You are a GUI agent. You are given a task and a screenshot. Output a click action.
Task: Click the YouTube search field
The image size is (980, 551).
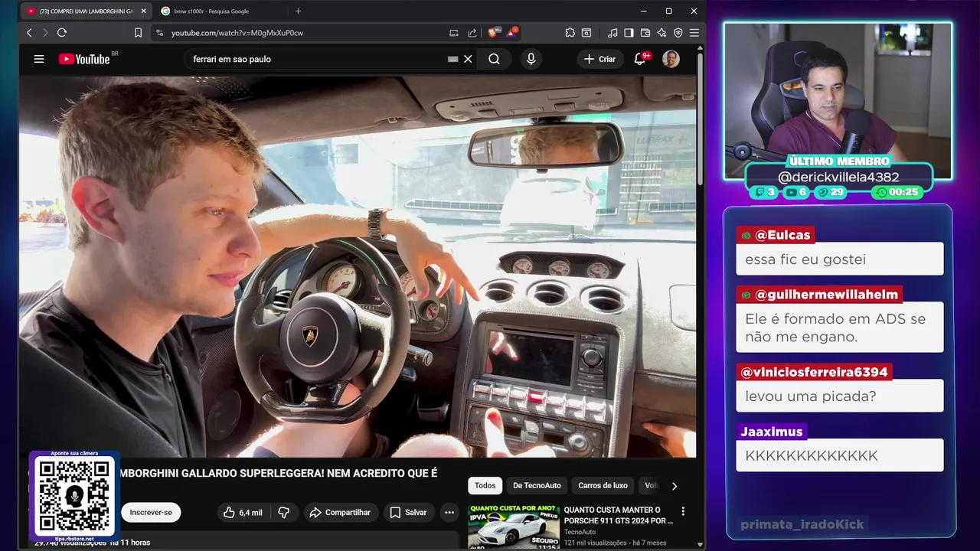pyautogui.click(x=314, y=59)
